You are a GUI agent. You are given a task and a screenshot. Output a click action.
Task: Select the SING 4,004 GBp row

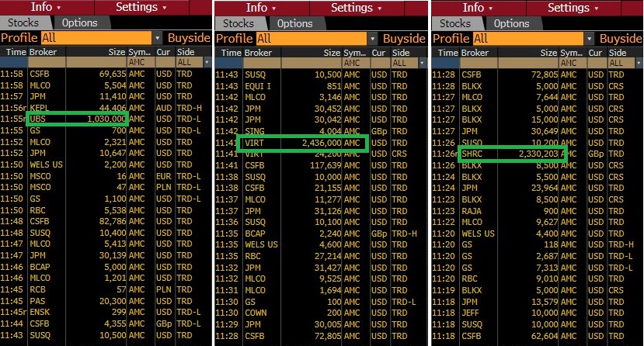(321, 131)
